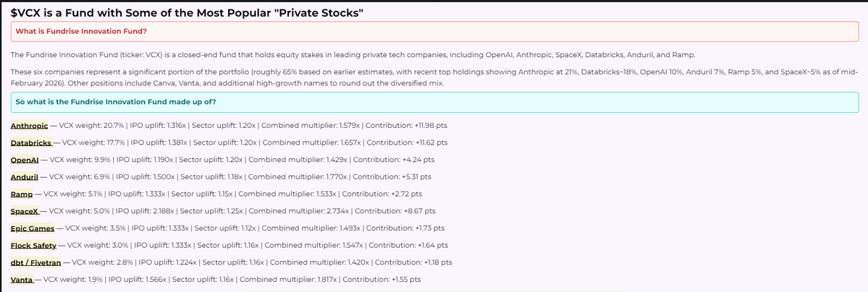The height and width of the screenshot is (292, 868).
Task: Click the dbt / Fivetran link
Action: click(x=36, y=262)
